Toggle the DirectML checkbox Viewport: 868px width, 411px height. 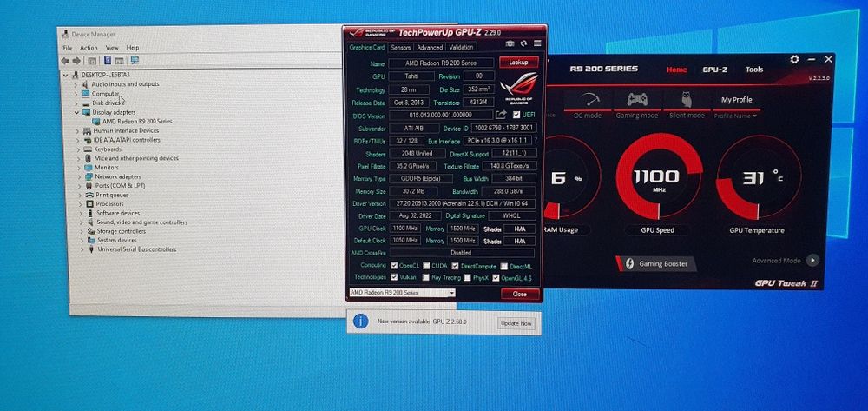[x=504, y=267]
